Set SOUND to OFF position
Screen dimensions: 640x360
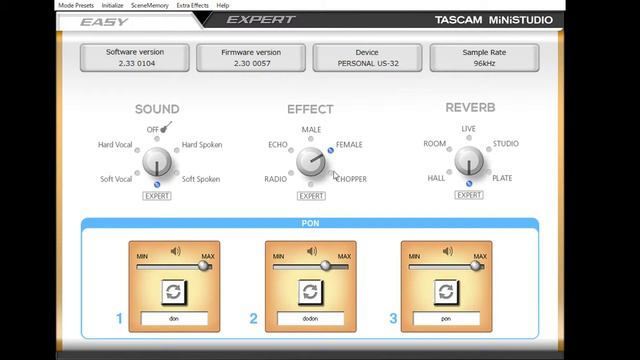(x=157, y=139)
